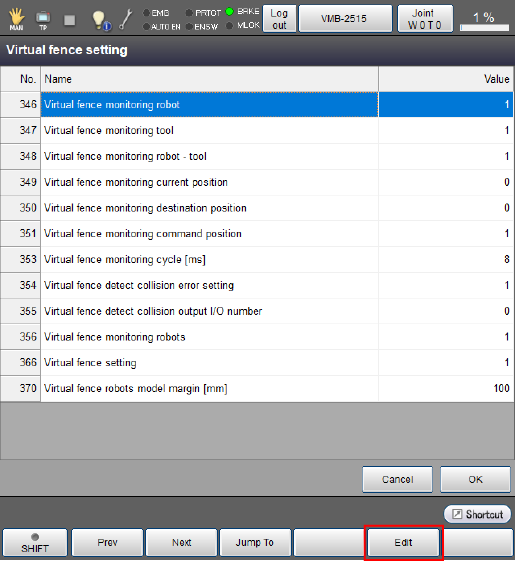Open the Jump To function

pos(255,543)
